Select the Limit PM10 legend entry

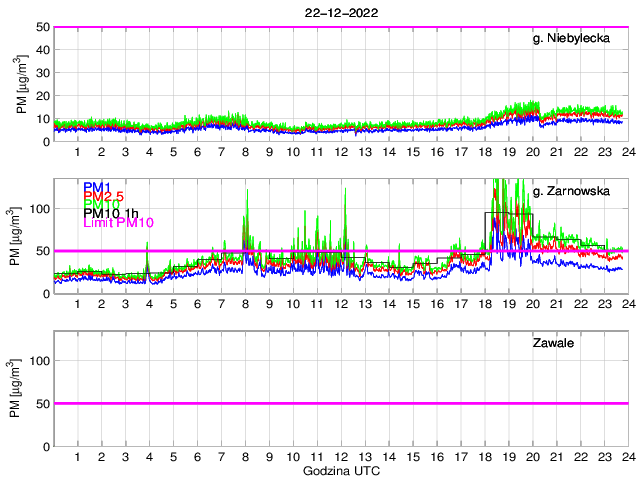(x=118, y=223)
